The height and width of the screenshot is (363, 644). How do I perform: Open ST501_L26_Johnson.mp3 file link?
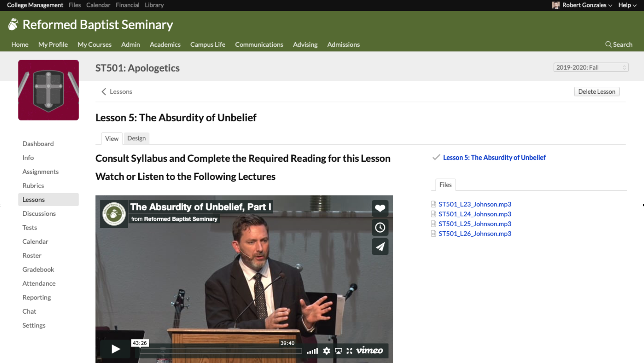[x=475, y=234]
